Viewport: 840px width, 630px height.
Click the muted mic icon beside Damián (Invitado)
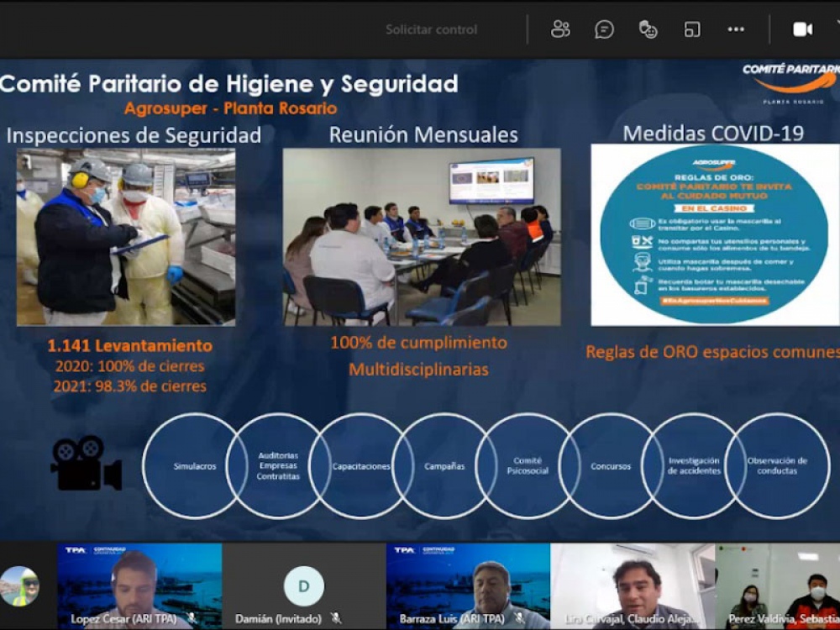click(x=336, y=618)
